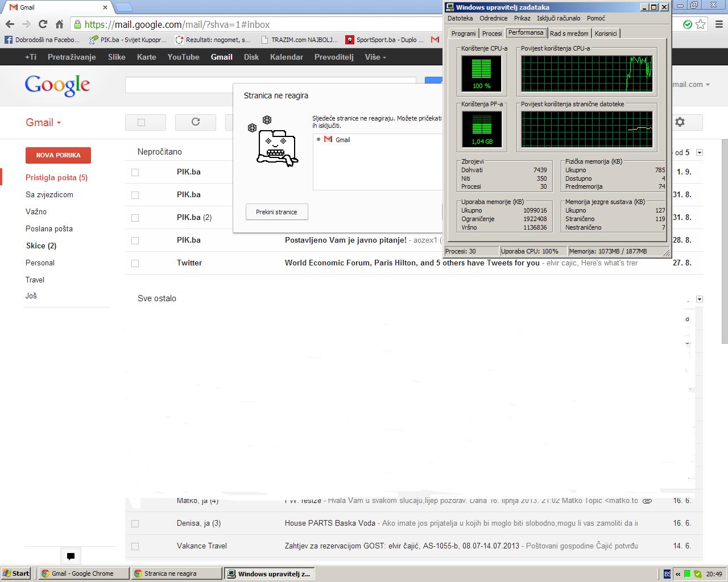Open the Poslana pošta folder
Viewport: 728px width, 582px height.
coord(49,228)
